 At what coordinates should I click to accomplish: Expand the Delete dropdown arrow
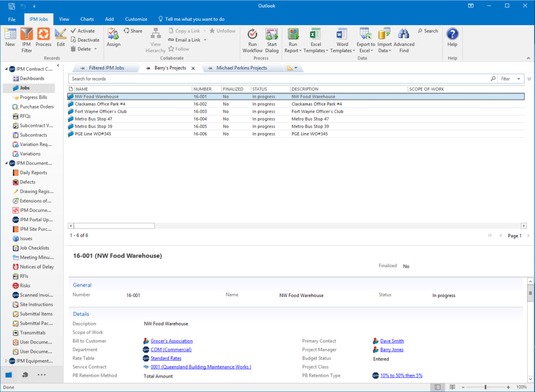coord(96,49)
